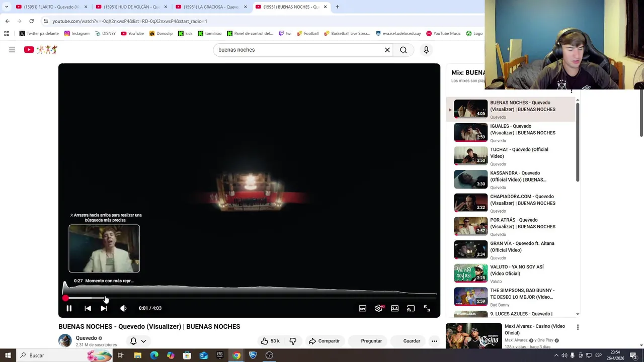
Task: Save video with Guardar button
Action: click(x=412, y=341)
